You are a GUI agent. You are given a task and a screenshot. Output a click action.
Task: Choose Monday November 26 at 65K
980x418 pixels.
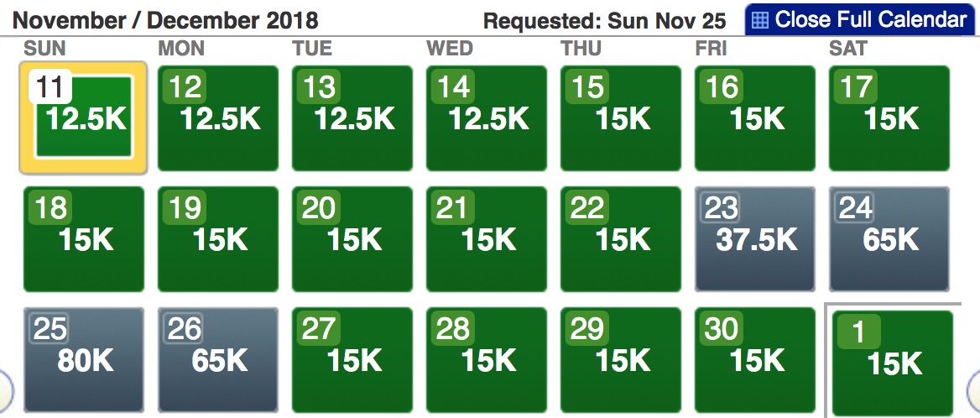coord(218,359)
